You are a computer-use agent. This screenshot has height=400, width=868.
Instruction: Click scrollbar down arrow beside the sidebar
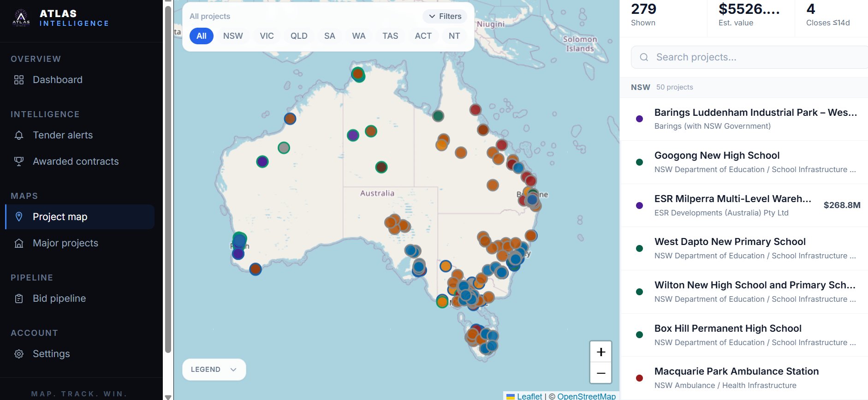pyautogui.click(x=168, y=397)
